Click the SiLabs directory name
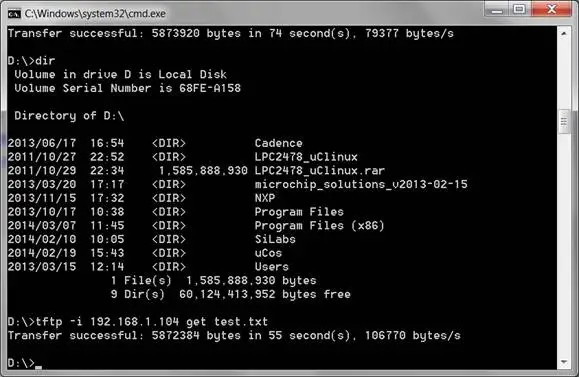Image resolution: width=579 pixels, height=377 pixels. (x=275, y=239)
